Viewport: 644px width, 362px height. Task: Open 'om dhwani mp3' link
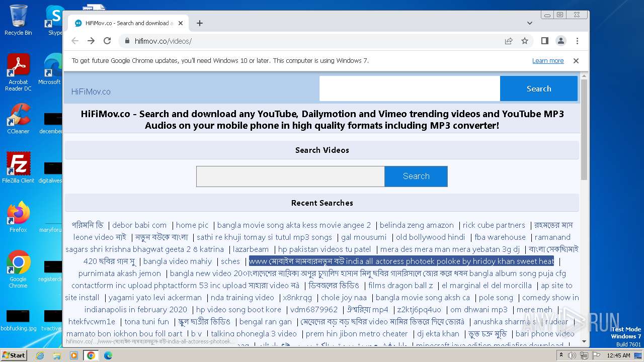tap(479, 310)
